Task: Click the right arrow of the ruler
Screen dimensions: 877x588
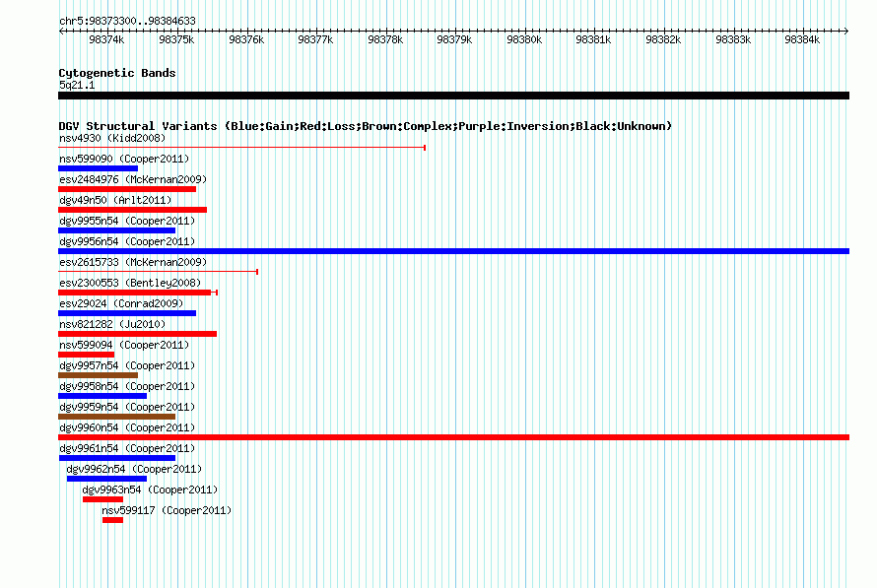Action: click(846, 32)
